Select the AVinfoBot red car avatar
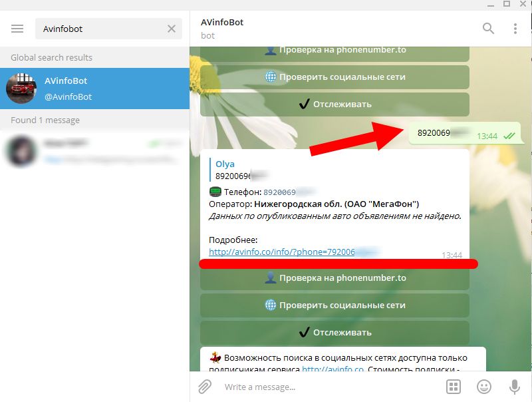The width and height of the screenshot is (532, 402). [21, 89]
